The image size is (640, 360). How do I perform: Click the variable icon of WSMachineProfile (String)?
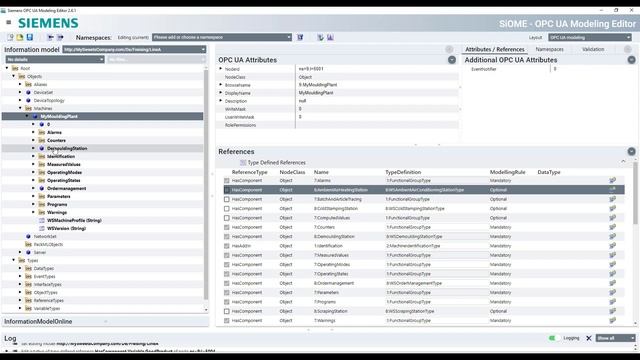(42, 220)
